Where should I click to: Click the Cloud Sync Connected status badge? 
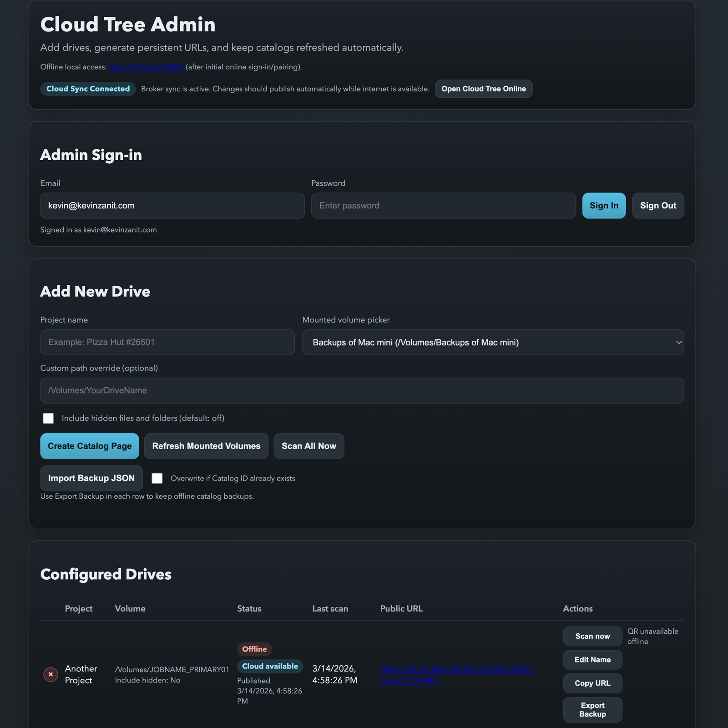pos(87,89)
